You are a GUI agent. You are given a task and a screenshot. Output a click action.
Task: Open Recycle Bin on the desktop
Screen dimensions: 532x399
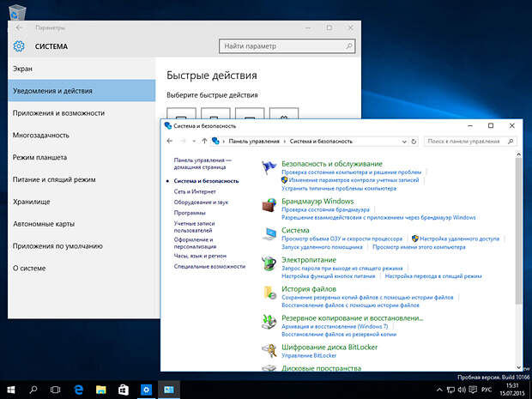[x=17, y=12]
